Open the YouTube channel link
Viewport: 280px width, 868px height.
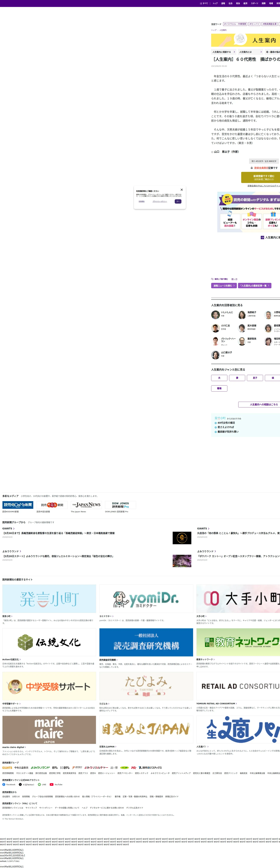(x=56, y=784)
